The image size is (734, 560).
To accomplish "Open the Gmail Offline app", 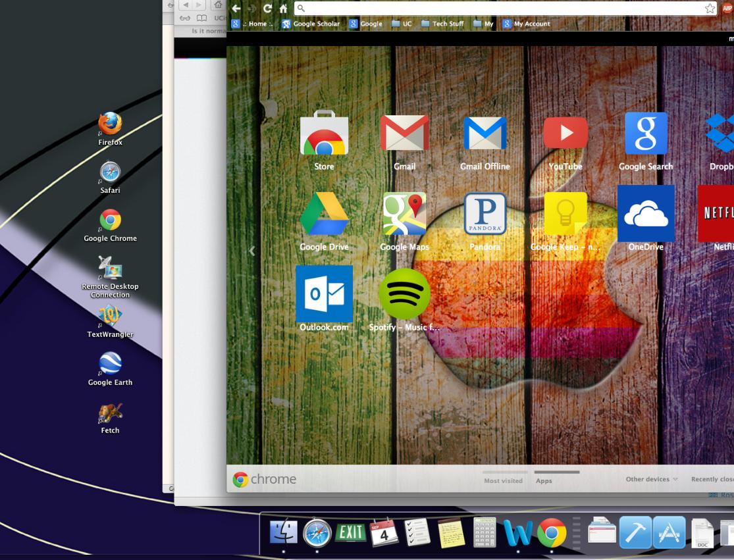I will coord(485,134).
